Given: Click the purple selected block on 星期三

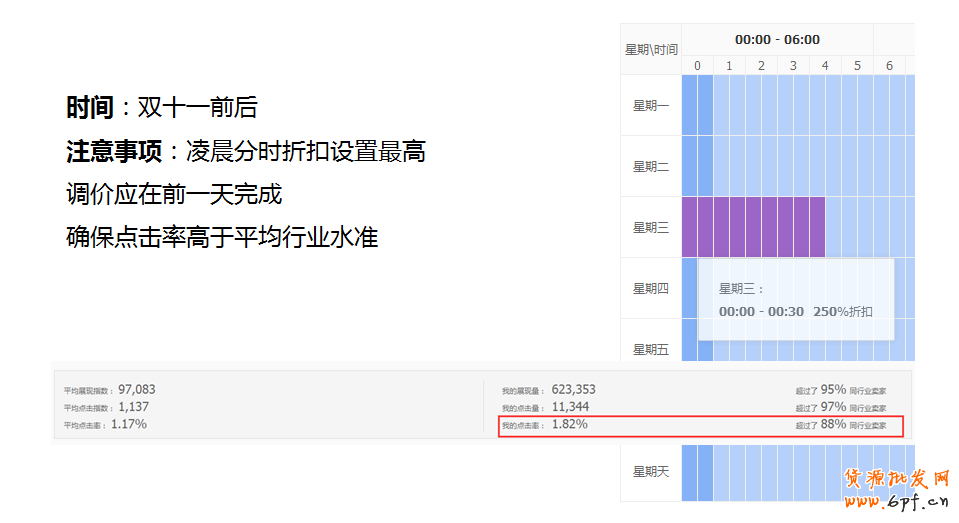Looking at the screenshot, I should coord(753,227).
